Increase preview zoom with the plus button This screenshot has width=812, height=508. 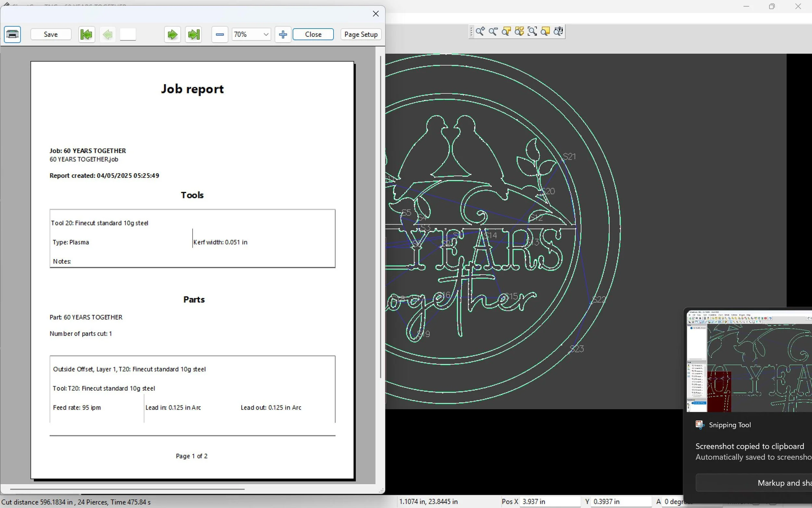[283, 34]
